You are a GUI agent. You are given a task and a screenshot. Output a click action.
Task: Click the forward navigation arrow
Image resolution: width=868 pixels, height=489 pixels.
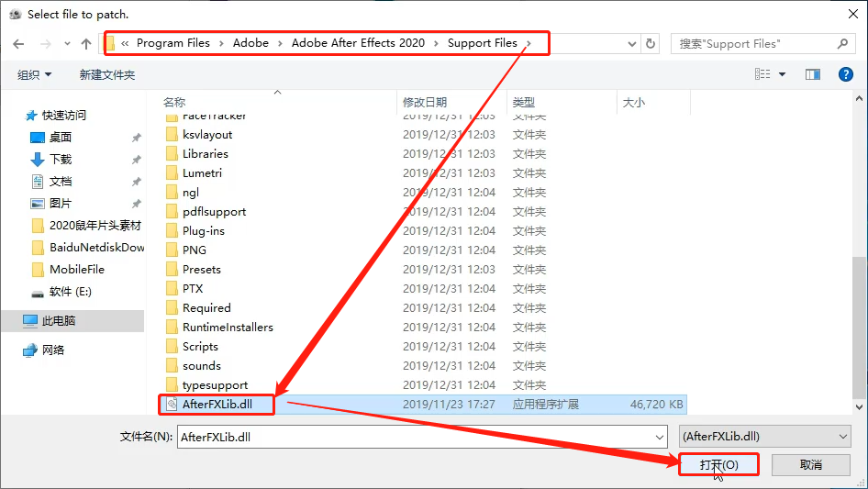[x=45, y=44]
